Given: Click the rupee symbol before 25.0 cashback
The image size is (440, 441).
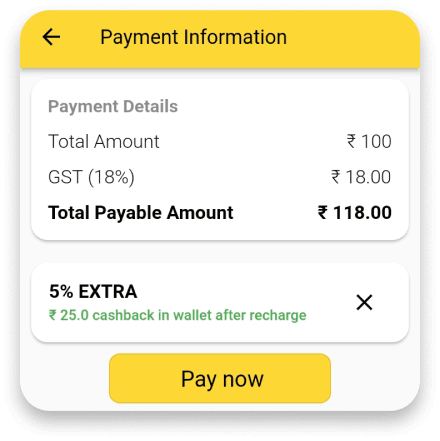Looking at the screenshot, I should pos(53,315).
